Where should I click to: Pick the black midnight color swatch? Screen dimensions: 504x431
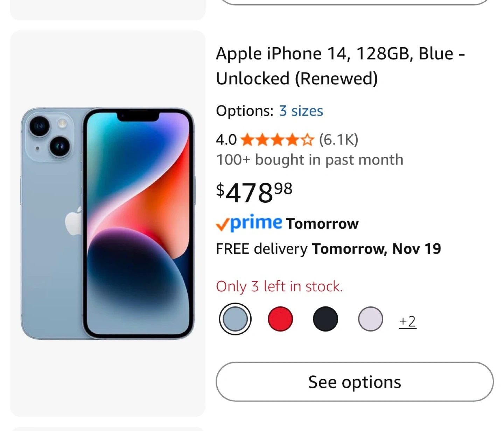pos(325,319)
